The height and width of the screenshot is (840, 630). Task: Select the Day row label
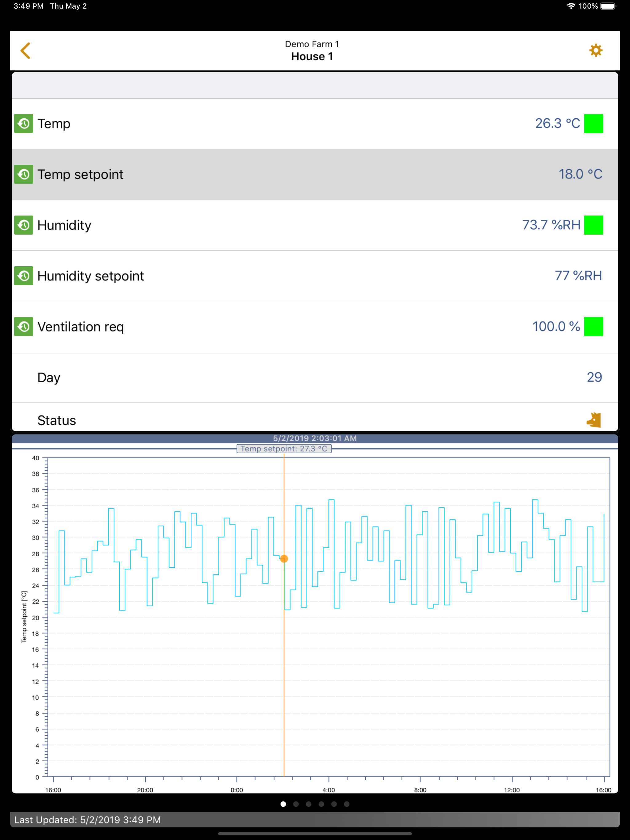point(49,378)
